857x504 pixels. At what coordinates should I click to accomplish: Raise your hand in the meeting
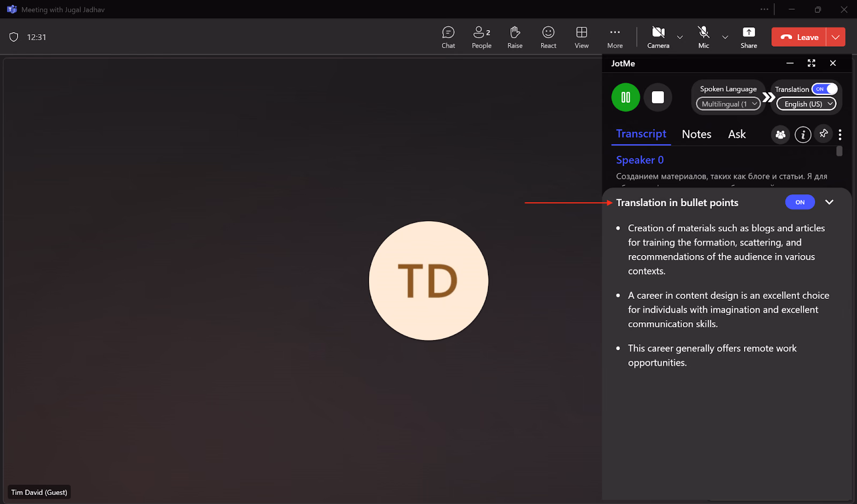[x=515, y=37]
